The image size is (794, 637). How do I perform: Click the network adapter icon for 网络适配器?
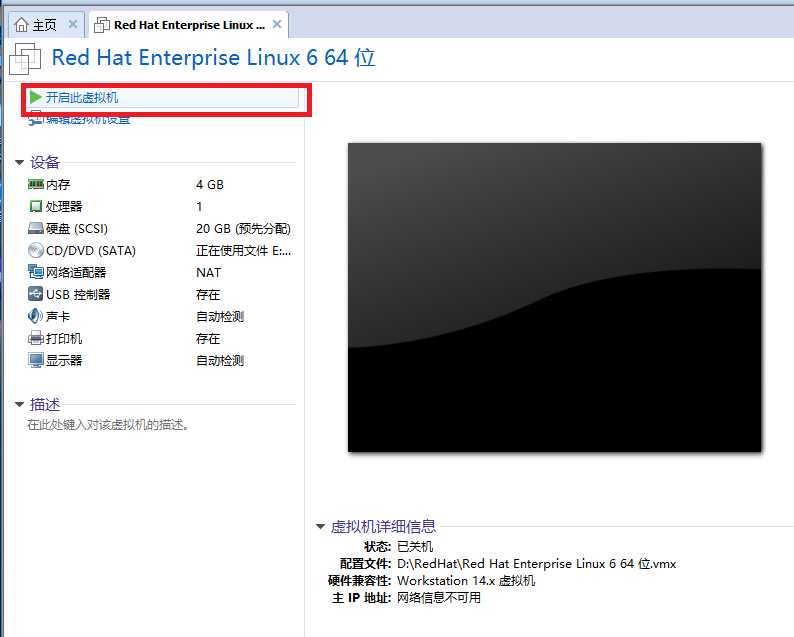tap(35, 272)
